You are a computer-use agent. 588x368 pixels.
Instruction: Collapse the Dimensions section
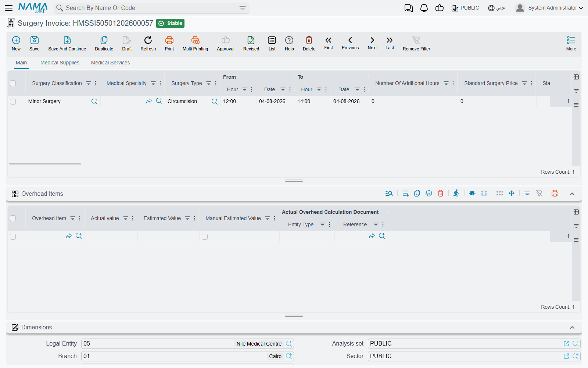(572, 328)
